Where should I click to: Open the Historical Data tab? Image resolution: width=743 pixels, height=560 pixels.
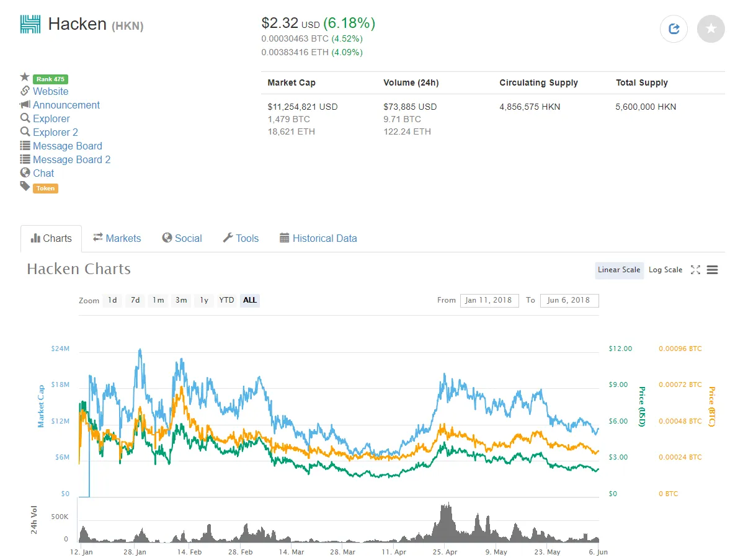click(x=318, y=238)
